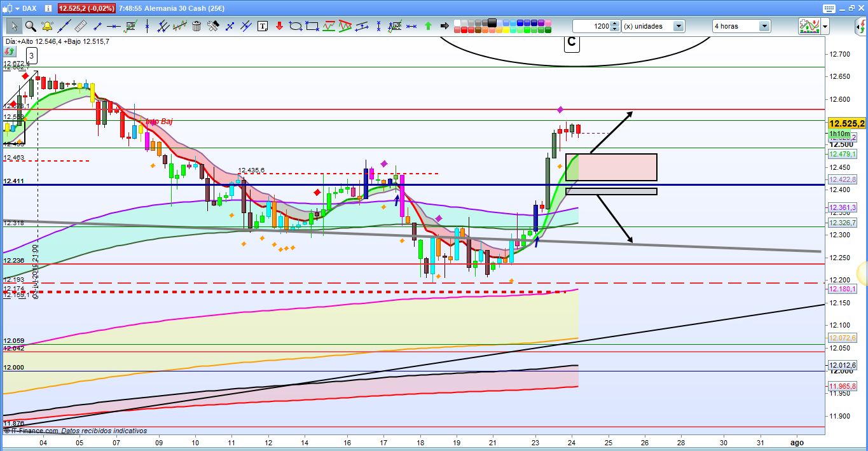Viewport: 868px width, 451px height.
Task: Click the trash can delete-objects icon
Action: click(196, 26)
